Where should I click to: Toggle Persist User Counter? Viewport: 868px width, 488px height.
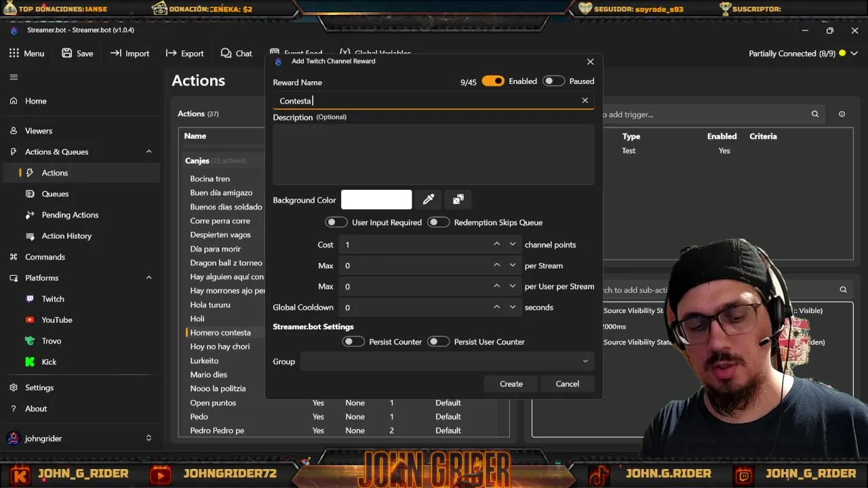pos(439,342)
